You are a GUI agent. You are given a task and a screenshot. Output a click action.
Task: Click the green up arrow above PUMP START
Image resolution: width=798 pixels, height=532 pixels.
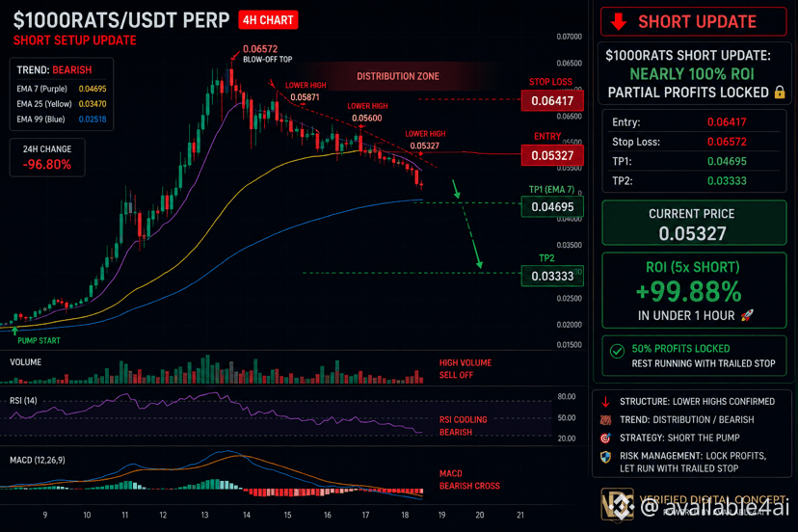[x=14, y=331]
